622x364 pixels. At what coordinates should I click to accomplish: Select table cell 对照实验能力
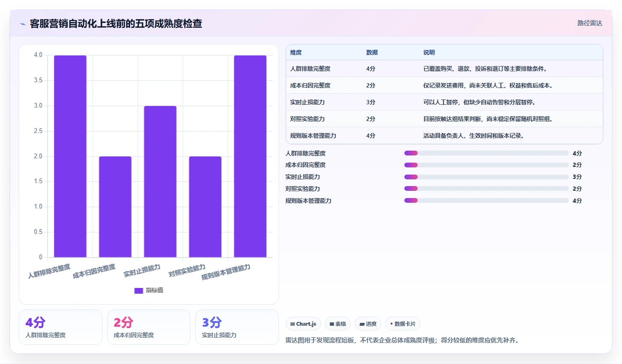307,119
